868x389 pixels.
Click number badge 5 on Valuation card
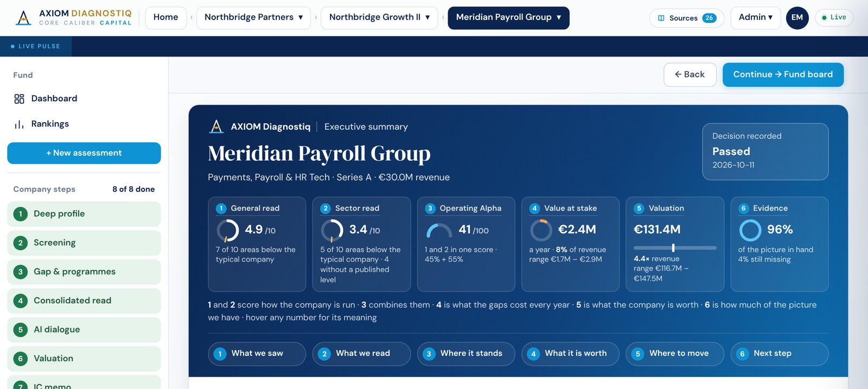(x=639, y=208)
